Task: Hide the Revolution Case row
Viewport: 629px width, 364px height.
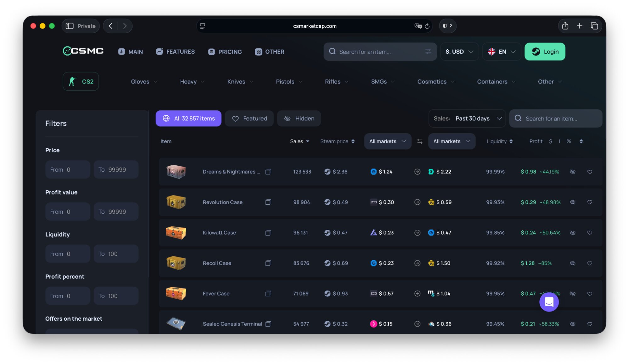Action: point(572,202)
